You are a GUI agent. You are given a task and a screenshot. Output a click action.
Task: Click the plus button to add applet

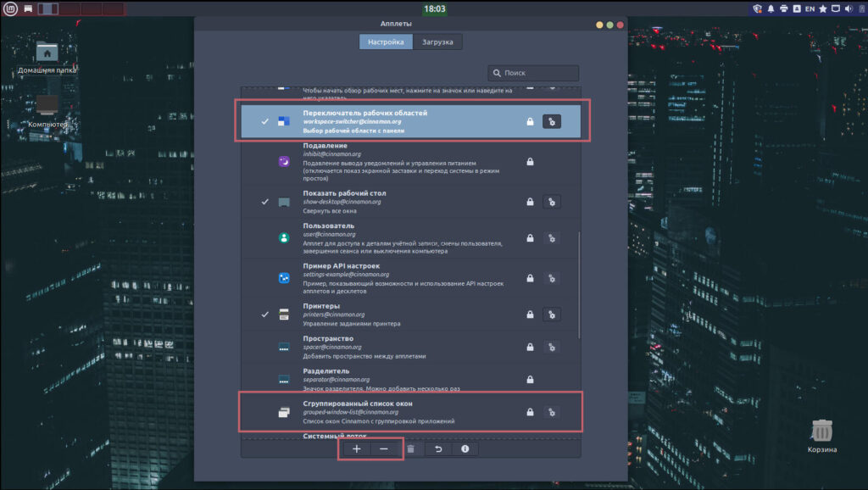point(356,448)
